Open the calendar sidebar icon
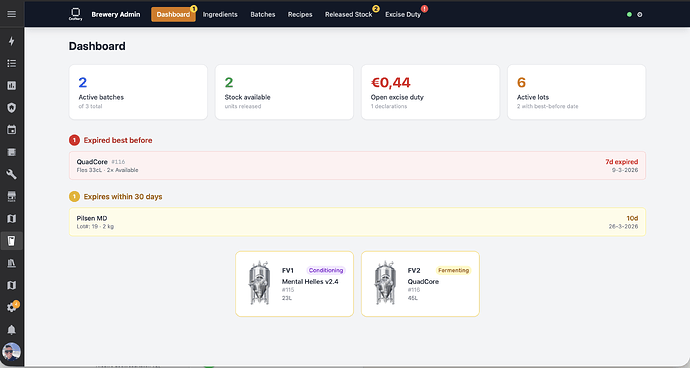This screenshot has height=368, width=690. click(11, 130)
